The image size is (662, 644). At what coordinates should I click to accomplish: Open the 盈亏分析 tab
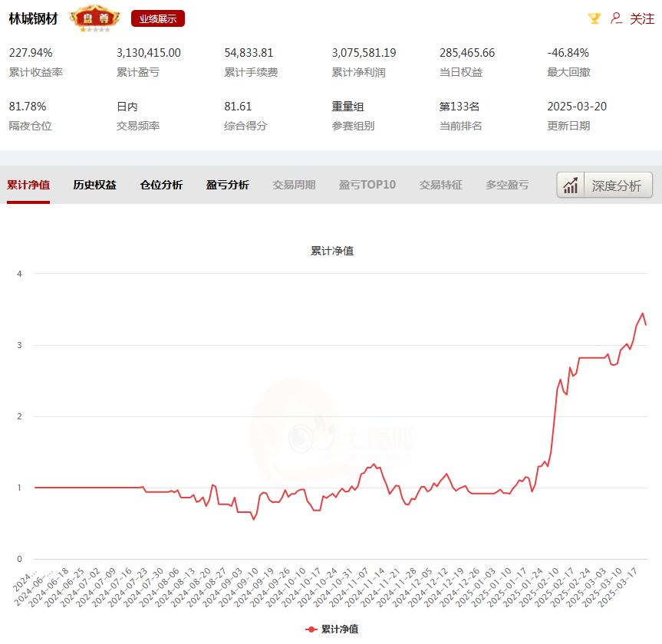click(x=228, y=186)
